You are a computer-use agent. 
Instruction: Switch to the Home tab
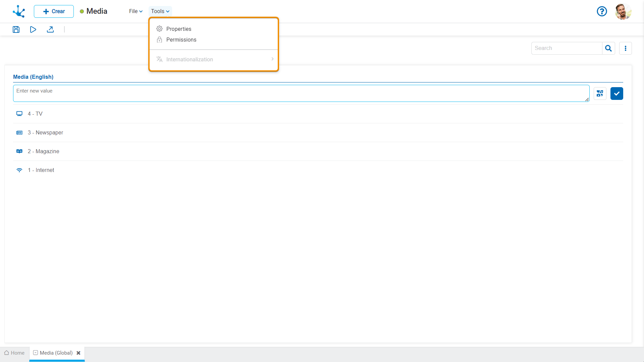(14, 353)
